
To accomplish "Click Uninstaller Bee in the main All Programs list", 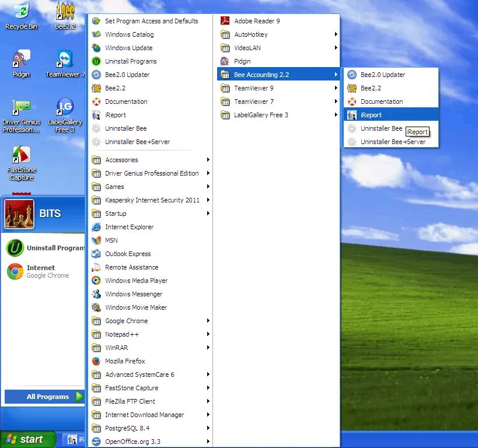I will 150,128.
